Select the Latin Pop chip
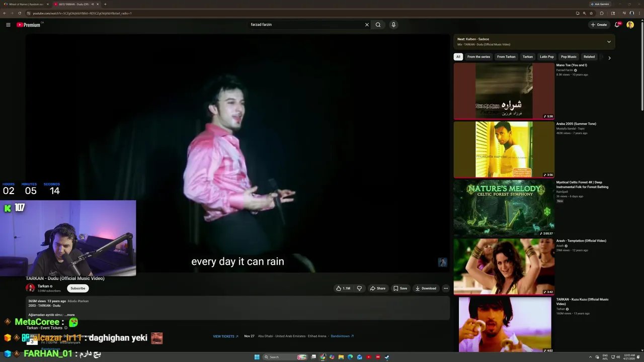 click(547, 57)
